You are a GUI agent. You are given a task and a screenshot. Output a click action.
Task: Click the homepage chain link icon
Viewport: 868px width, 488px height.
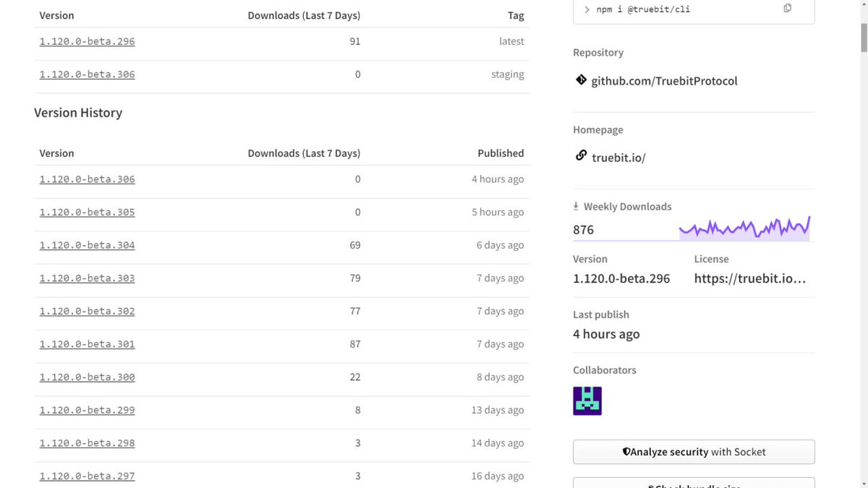pyautogui.click(x=581, y=155)
